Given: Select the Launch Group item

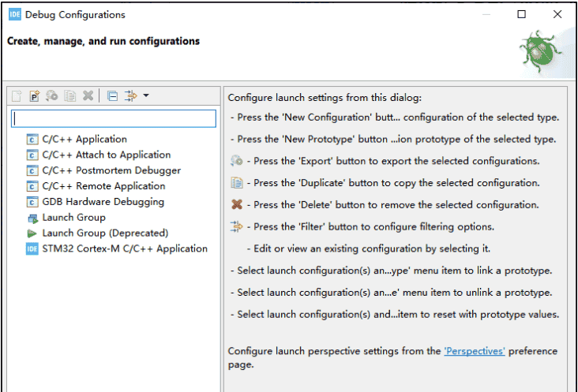Looking at the screenshot, I should (73, 218).
